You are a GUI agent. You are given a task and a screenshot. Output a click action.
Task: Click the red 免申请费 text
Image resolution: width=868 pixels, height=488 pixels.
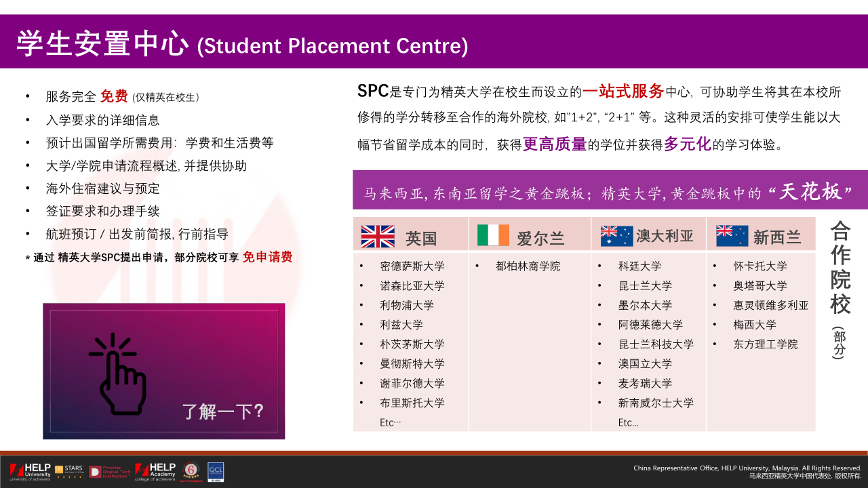[267, 257]
